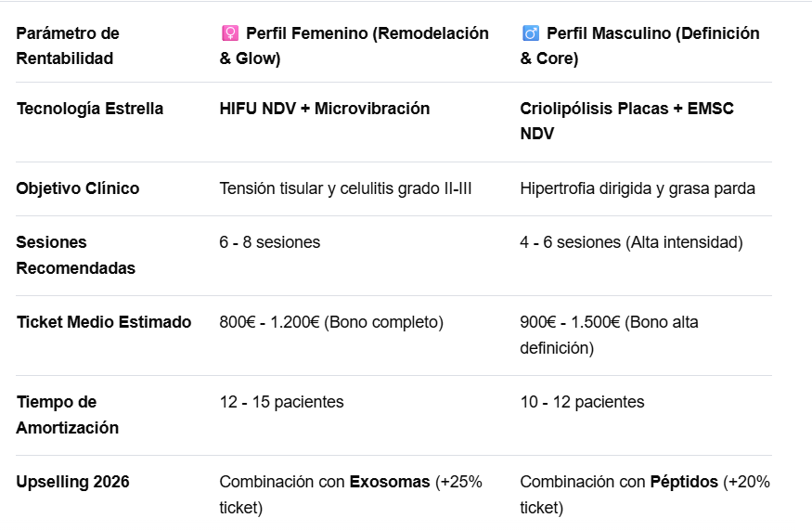The width and height of the screenshot is (812, 531).
Task: Click the "Sesiones Recomendadas" row label
Action: pos(76,255)
